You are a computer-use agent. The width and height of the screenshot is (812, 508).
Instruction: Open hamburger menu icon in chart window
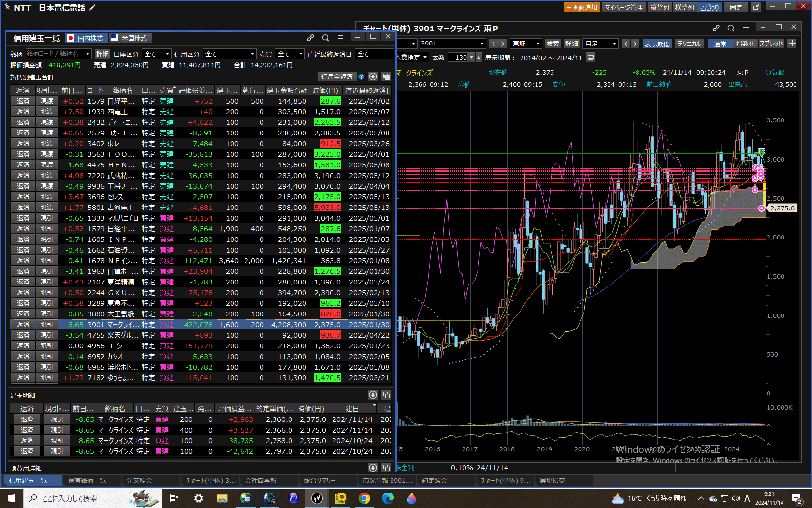pyautogui.click(x=746, y=28)
